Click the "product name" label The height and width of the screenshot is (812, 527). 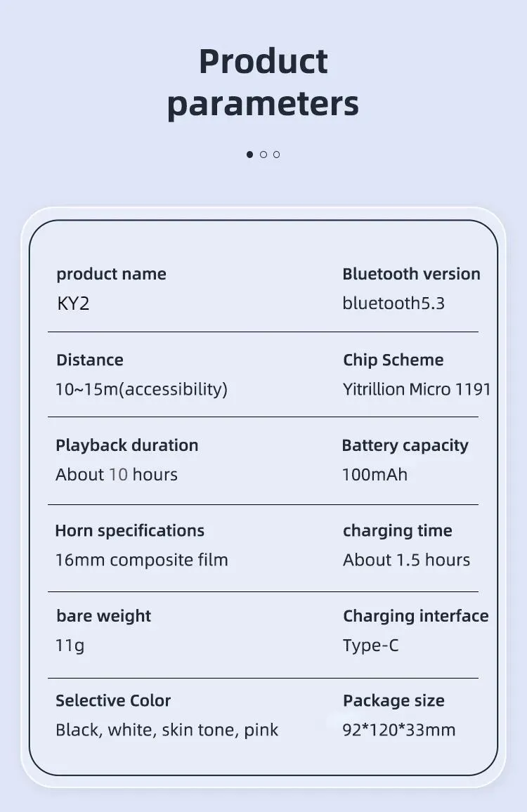[x=111, y=274]
